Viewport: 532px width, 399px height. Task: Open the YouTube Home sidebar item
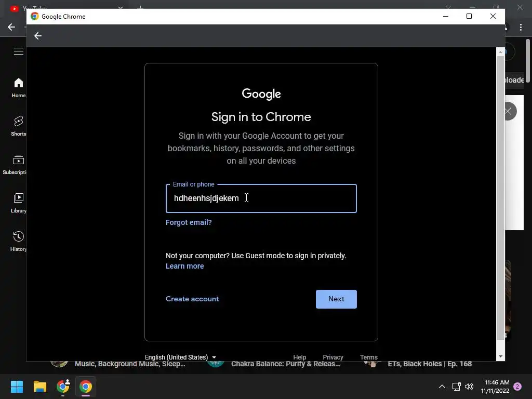click(18, 87)
